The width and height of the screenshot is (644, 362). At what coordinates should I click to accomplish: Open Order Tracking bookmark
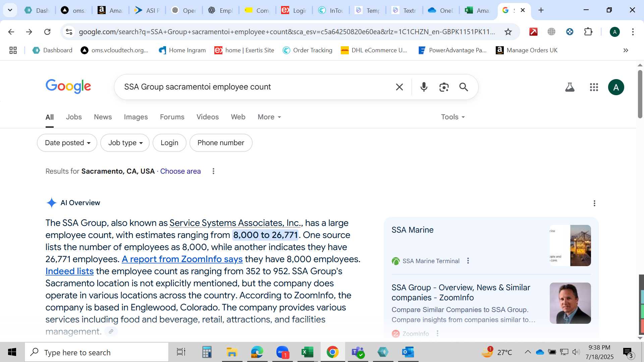[x=308, y=50]
